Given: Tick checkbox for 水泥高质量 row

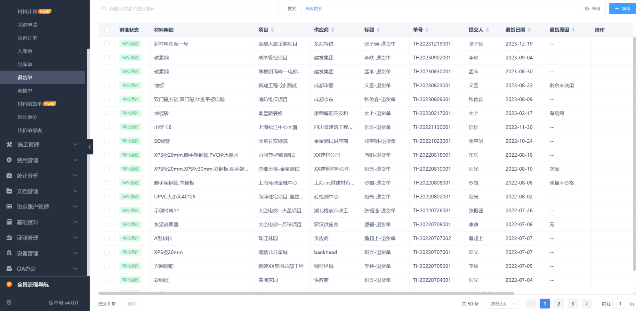Looking at the screenshot, I should pyautogui.click(x=107, y=224).
